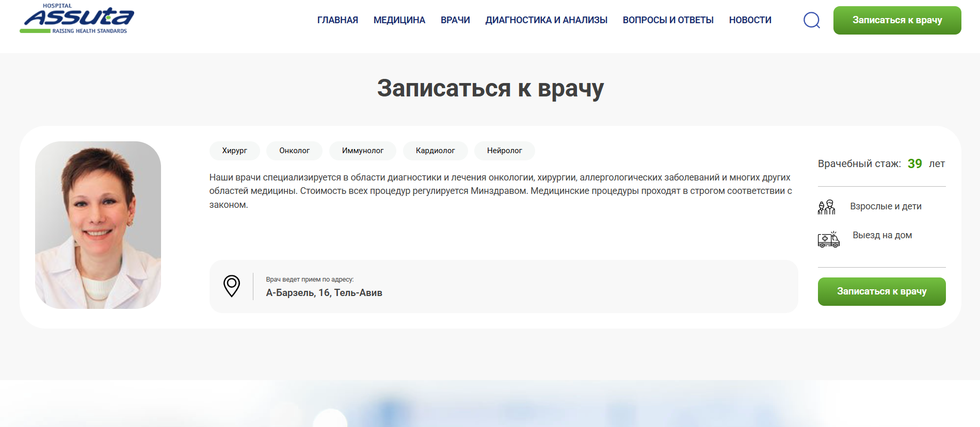The height and width of the screenshot is (427, 980).
Task: Click the Врач ведет прием по адресу caption
Action: pyautogui.click(x=310, y=280)
